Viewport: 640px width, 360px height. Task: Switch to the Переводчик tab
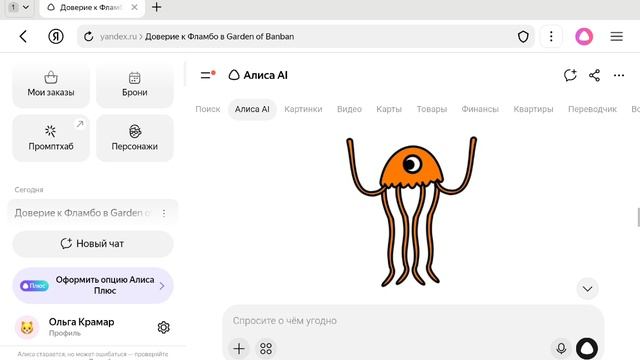pyautogui.click(x=592, y=109)
